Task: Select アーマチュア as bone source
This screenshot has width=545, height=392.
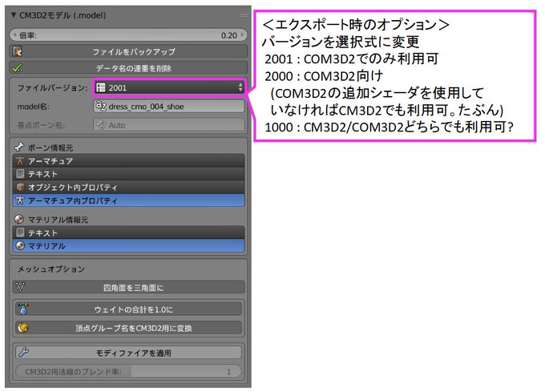Action: tap(128, 161)
